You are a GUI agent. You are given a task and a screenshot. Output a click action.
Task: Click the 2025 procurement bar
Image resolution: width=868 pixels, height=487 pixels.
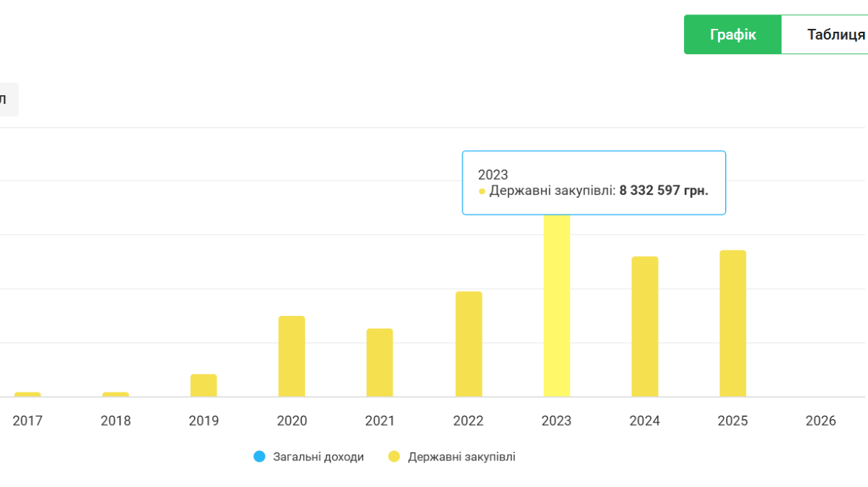[x=732, y=323]
